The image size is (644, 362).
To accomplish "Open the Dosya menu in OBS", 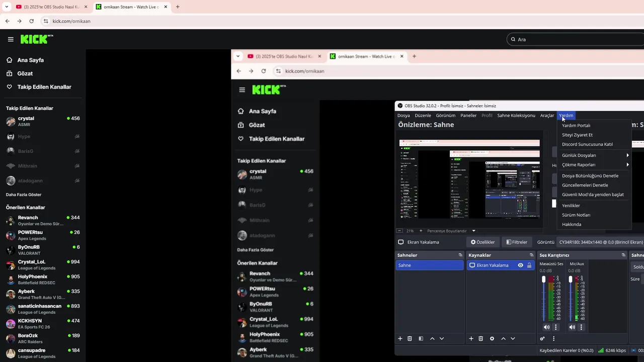I will (404, 116).
